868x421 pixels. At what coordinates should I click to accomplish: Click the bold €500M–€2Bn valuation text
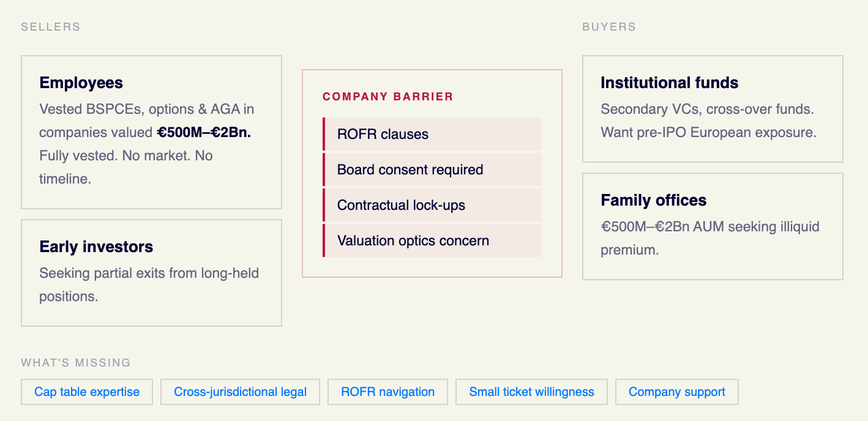(204, 132)
